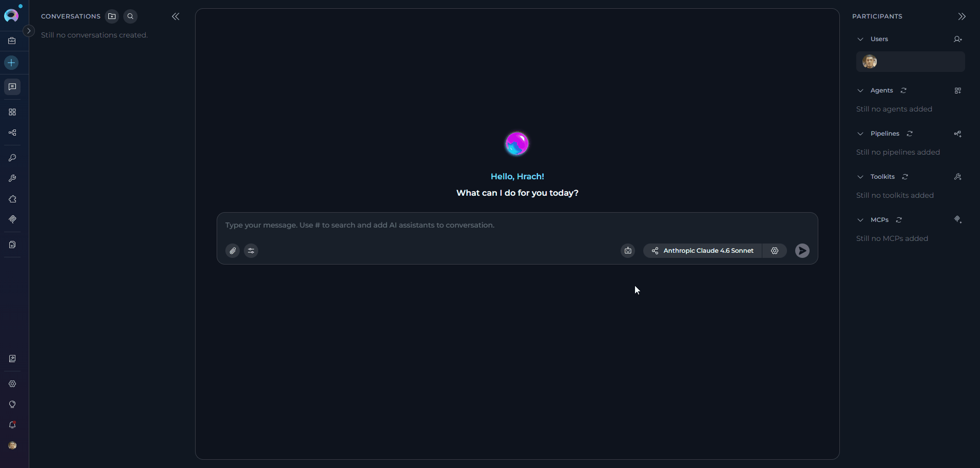Open the new conversation folder icon

112,16
